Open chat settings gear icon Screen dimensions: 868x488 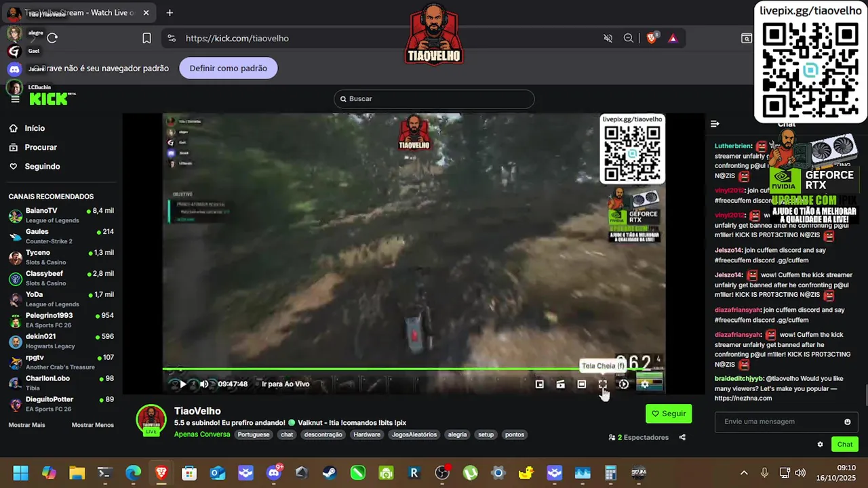point(820,445)
